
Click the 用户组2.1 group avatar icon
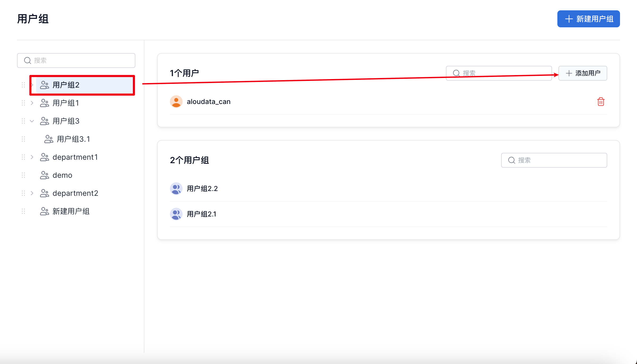tap(176, 214)
